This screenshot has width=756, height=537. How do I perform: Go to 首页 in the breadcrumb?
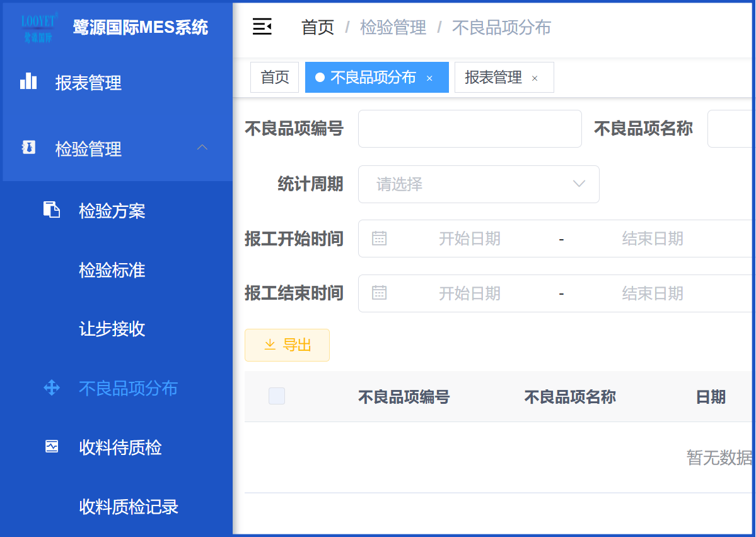(x=318, y=28)
